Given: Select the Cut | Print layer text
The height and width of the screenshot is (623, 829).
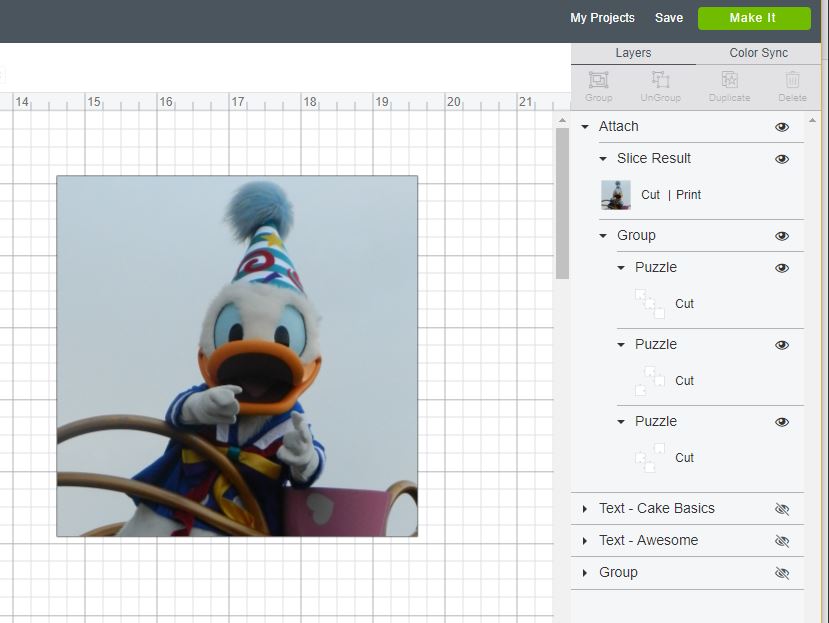Looking at the screenshot, I should click(671, 195).
